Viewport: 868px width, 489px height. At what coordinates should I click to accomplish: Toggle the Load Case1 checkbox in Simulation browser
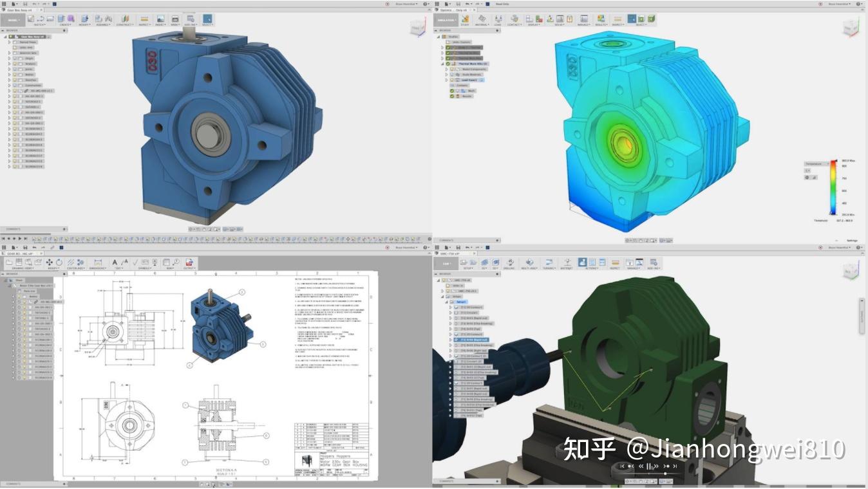[452, 80]
